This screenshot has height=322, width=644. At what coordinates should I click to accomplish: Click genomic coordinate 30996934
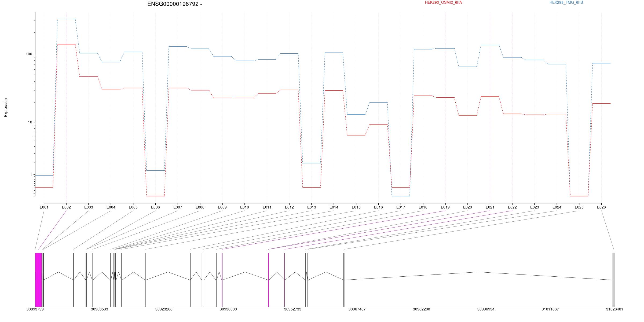(486, 309)
